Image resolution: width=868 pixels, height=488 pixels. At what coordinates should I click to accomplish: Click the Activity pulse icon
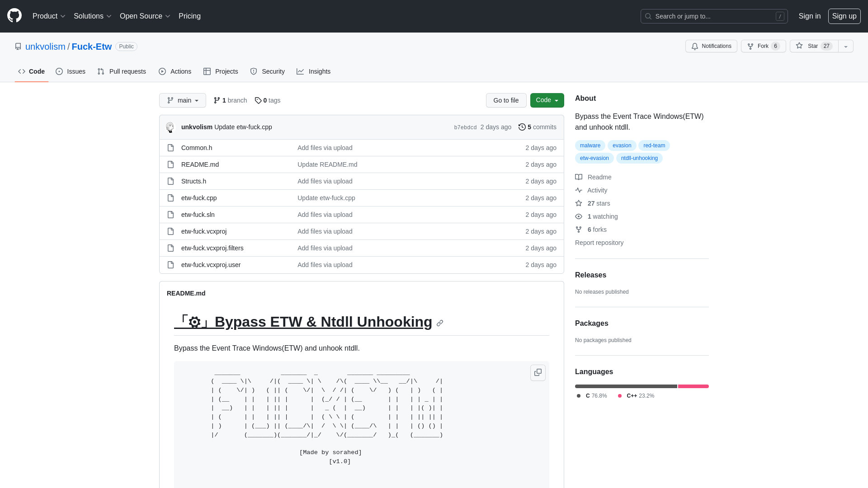click(x=579, y=190)
